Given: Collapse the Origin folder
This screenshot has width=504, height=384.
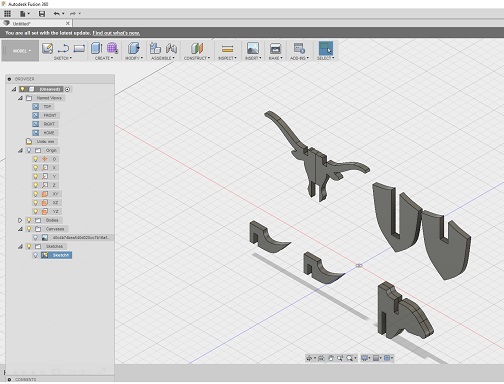Looking at the screenshot, I should (20, 150).
